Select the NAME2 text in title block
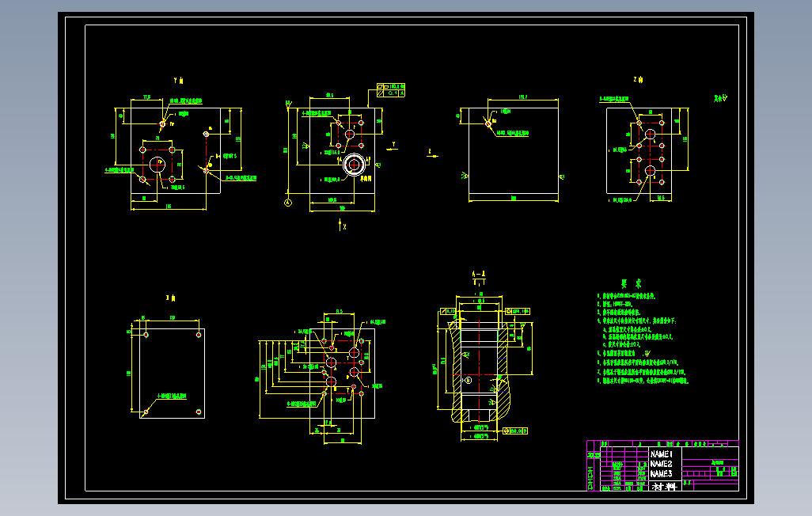This screenshot has height=516, width=812. (662, 464)
